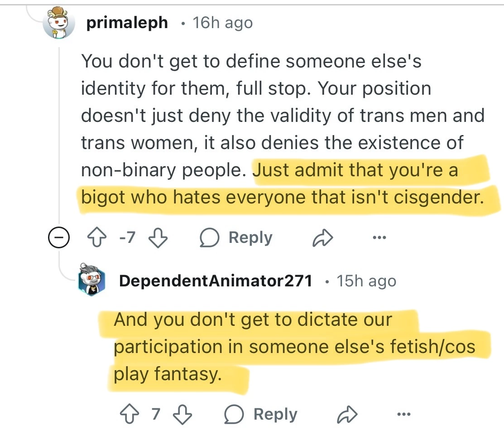Reply to DependentAnimator271's comment

pos(261,415)
